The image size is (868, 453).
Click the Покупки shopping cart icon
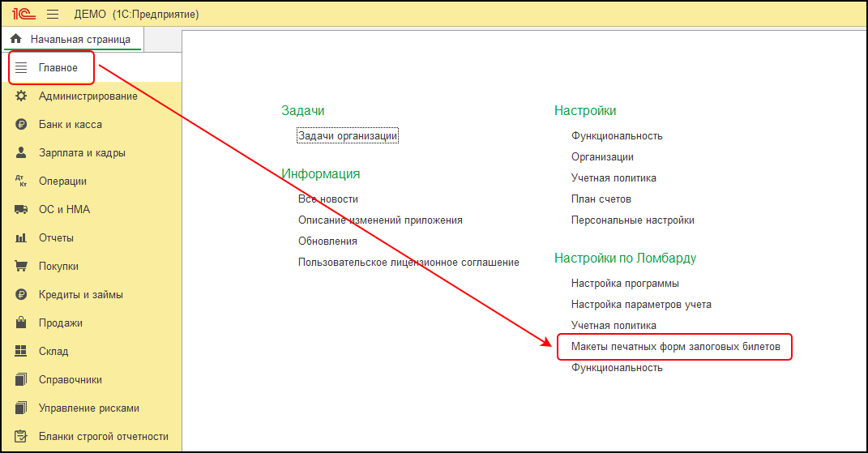21,266
